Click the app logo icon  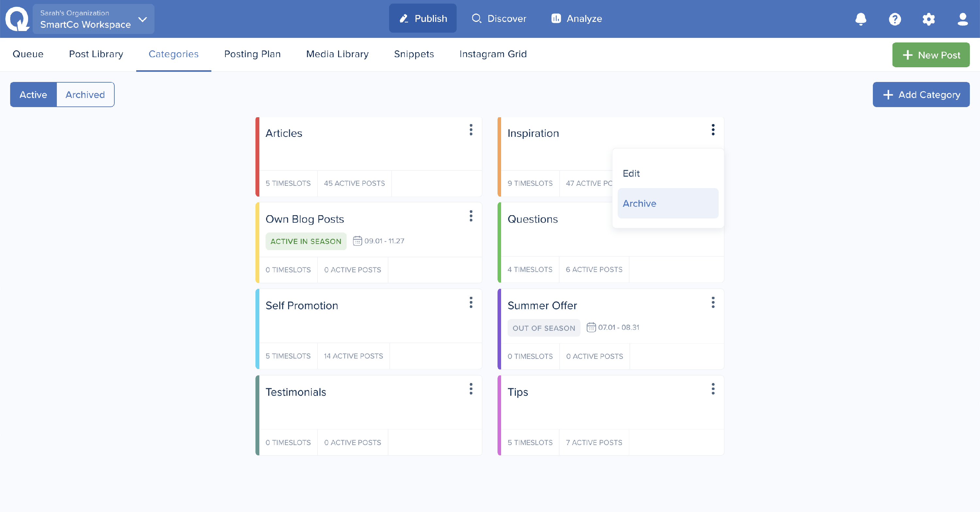[17, 19]
